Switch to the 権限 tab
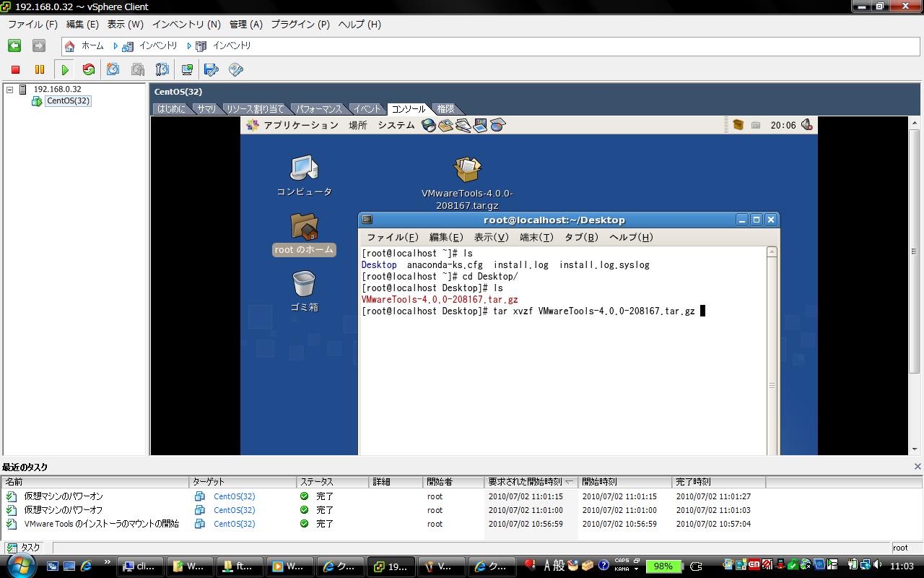Viewport: 924px width, 578px height. [445, 109]
